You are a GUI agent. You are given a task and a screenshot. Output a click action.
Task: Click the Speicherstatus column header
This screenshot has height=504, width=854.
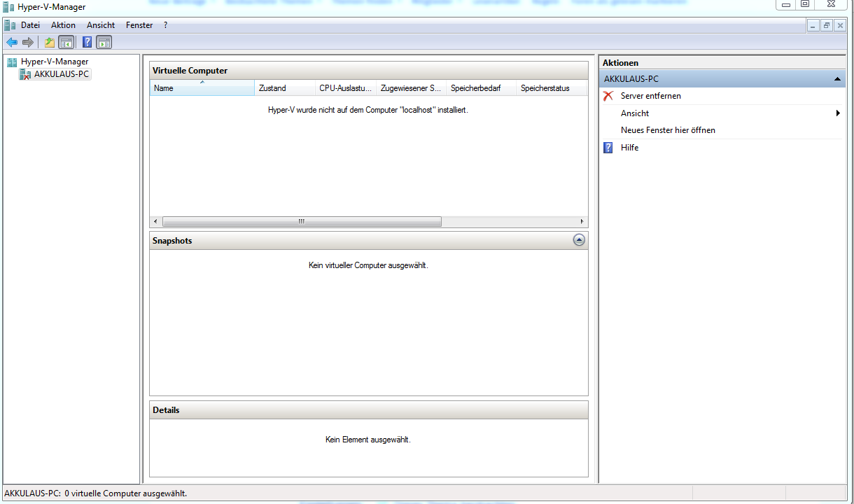(552, 88)
